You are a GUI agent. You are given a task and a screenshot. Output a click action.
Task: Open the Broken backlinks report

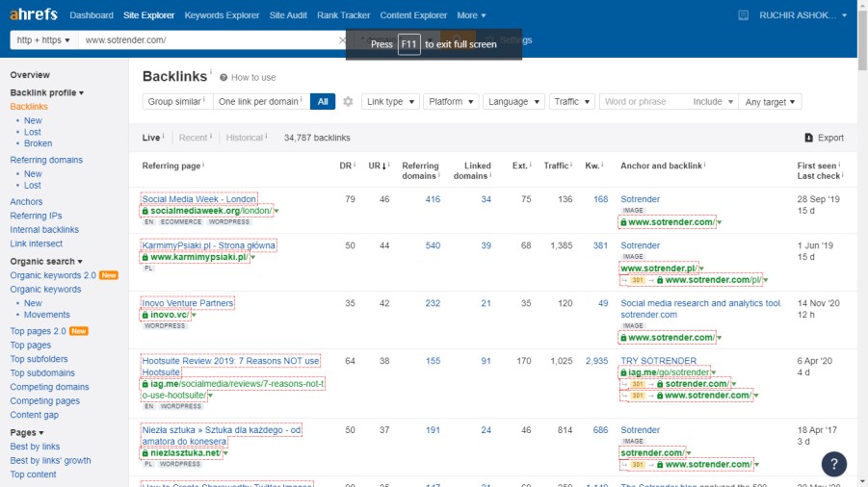point(38,143)
